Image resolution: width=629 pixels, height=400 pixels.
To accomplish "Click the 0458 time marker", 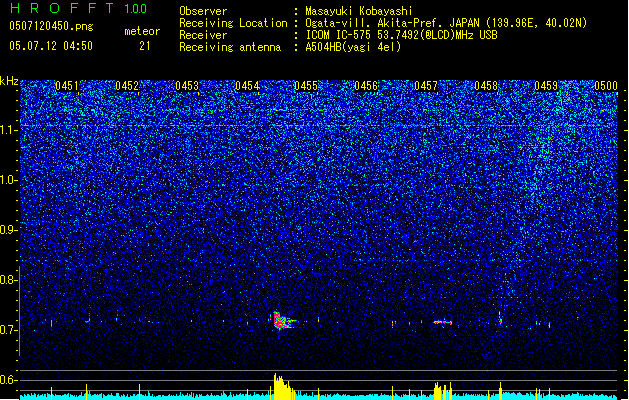I will pyautogui.click(x=486, y=86).
